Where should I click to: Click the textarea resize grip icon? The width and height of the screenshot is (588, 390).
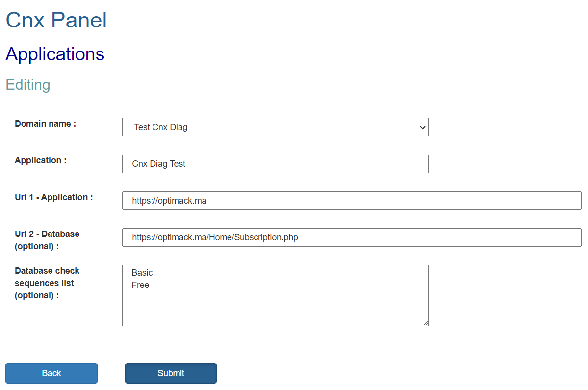coord(426,323)
